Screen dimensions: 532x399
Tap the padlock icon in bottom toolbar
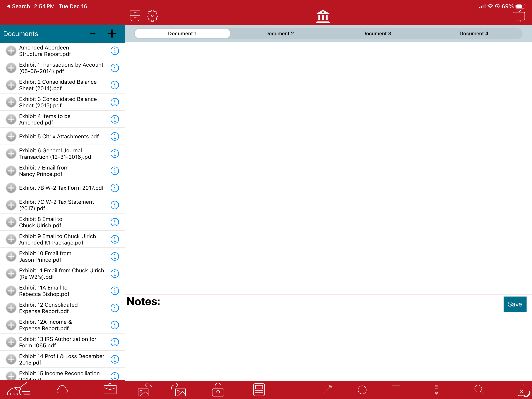pyautogui.click(x=218, y=390)
